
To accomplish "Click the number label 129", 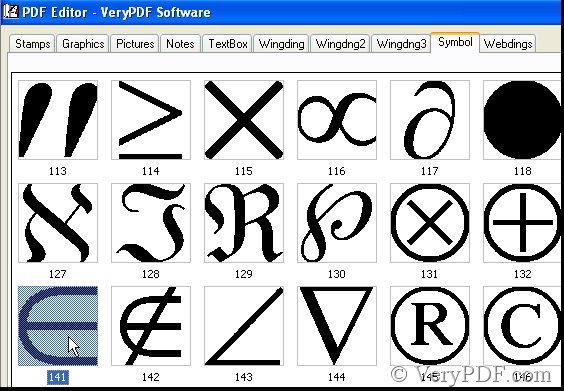I will click(244, 274).
